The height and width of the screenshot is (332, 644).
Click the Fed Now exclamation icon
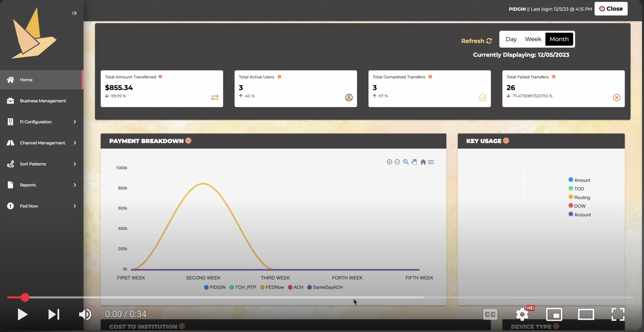[x=11, y=206]
